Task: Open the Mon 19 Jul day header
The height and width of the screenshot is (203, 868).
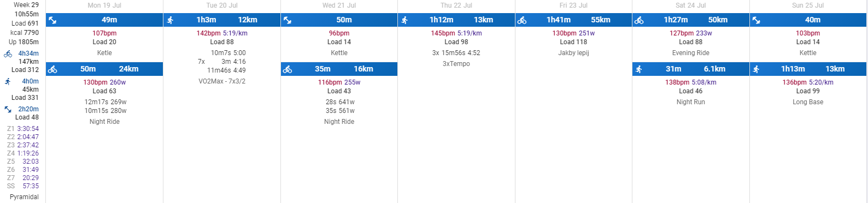Action: 104,5
